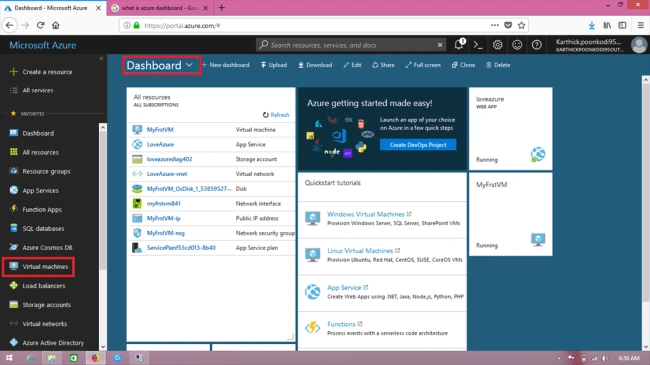
Task: Open the LoveAzure-vnet resource link
Action: point(167,174)
